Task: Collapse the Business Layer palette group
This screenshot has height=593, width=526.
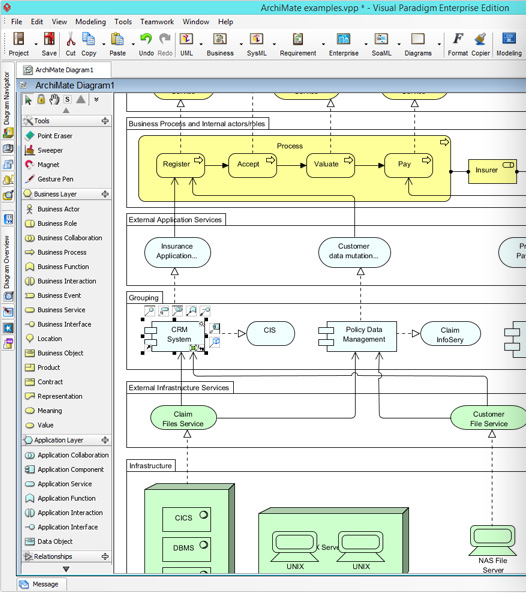Action: (x=105, y=194)
